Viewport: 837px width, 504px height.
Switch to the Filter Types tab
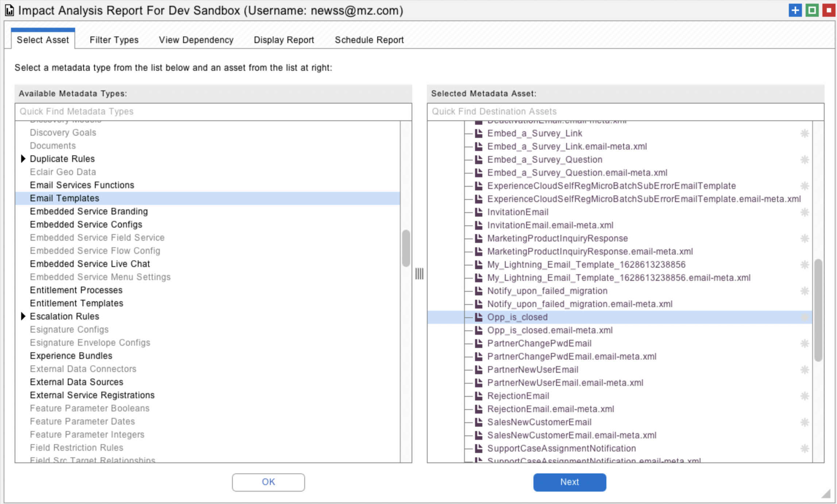coord(114,40)
